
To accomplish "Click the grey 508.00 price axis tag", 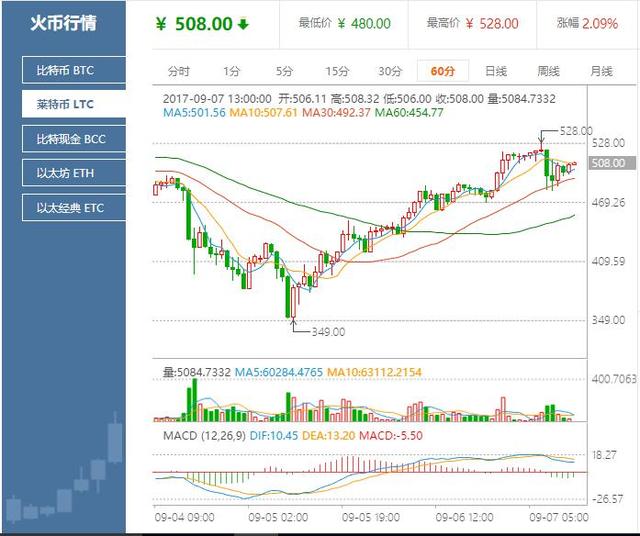I will [612, 163].
